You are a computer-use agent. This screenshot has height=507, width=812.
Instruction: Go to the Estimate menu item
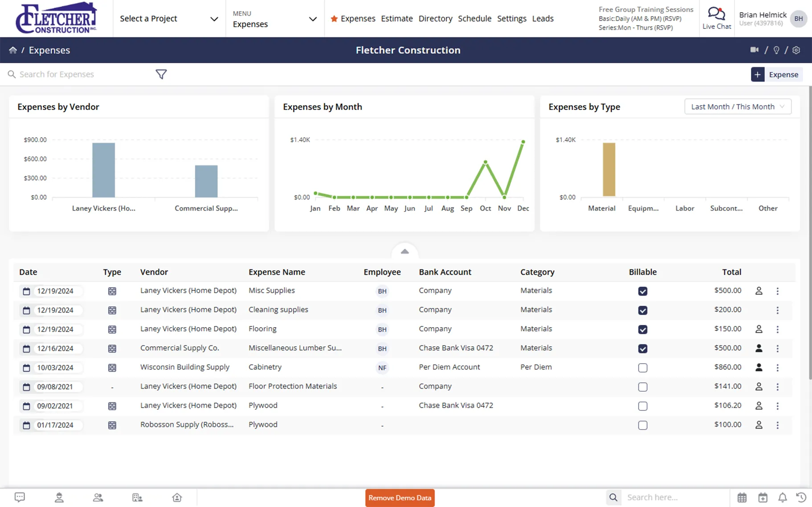point(397,19)
